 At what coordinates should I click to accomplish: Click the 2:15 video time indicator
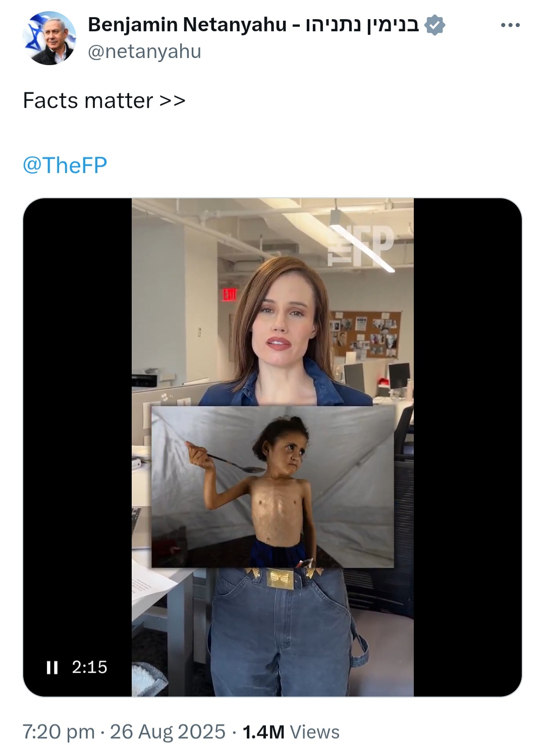click(x=89, y=667)
